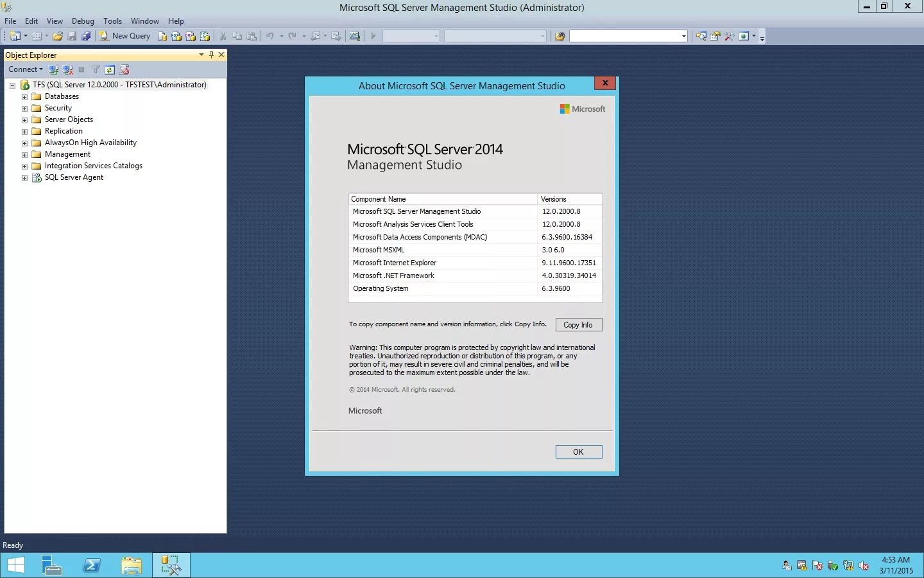
Task: Expand AlwaysOn High Availability node
Action: [x=24, y=143]
